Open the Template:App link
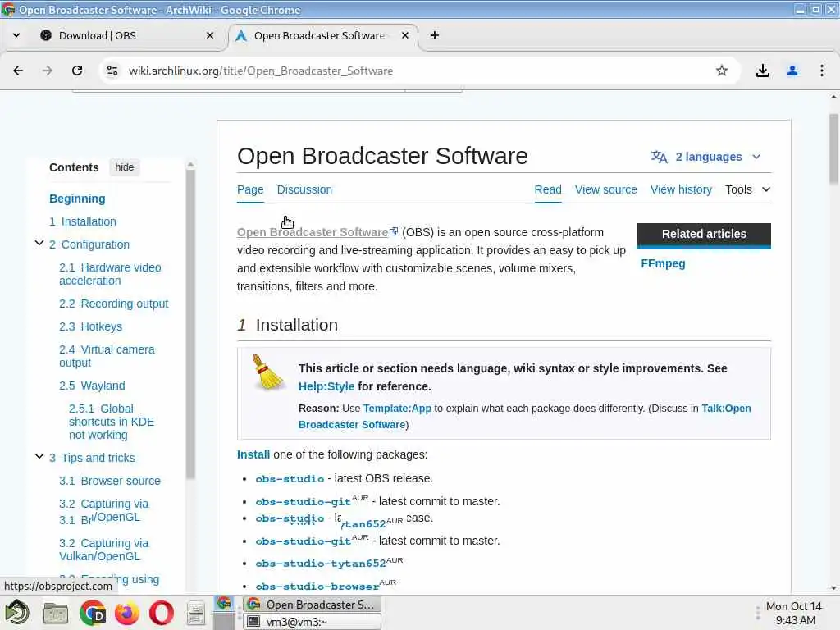 coord(397,409)
